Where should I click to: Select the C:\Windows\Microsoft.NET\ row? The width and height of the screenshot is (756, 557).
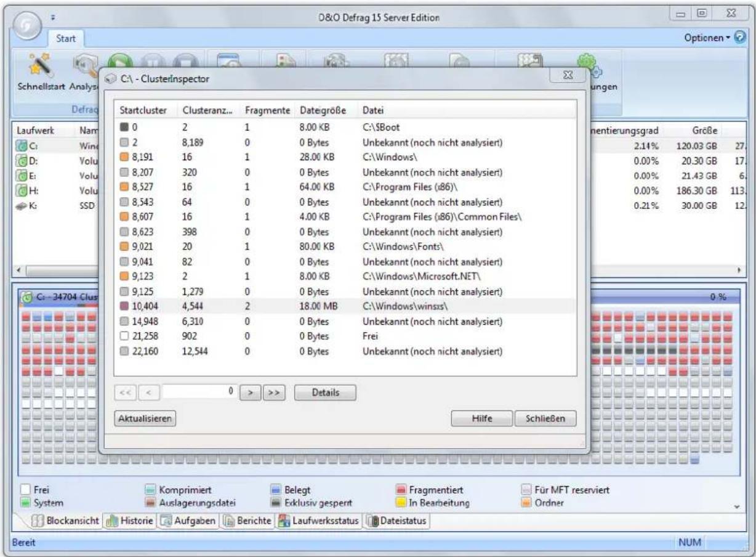coord(345,277)
